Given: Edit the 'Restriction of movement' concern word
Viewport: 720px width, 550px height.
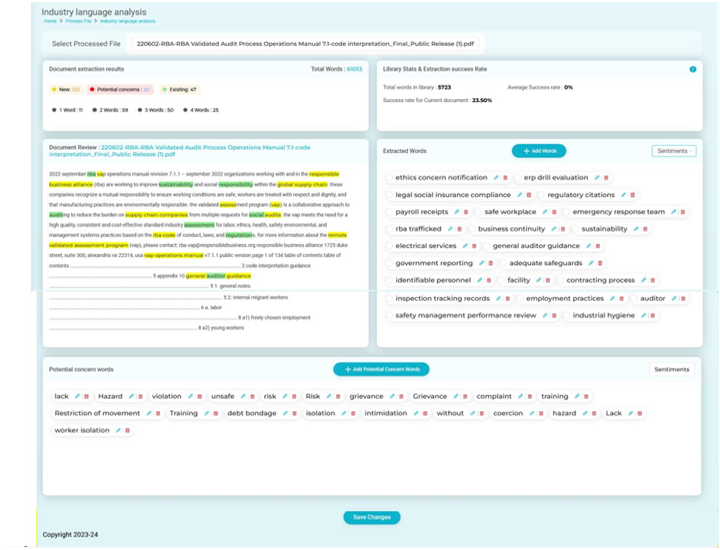Looking at the screenshot, I should click(149, 413).
